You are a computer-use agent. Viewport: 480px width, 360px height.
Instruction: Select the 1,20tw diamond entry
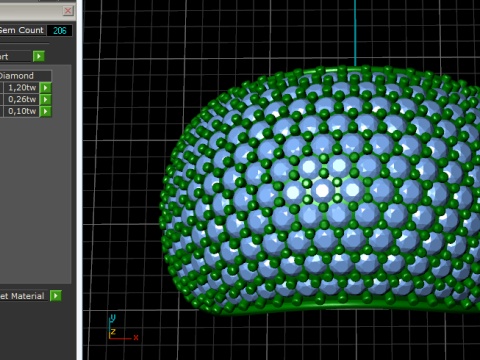tap(21, 88)
